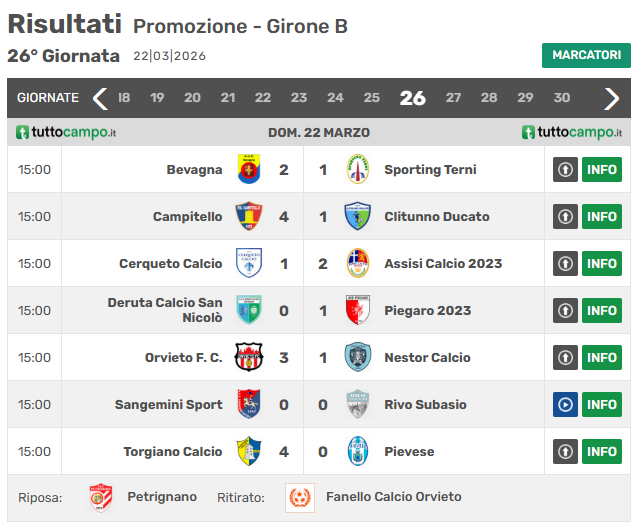Click the left tuttocampo.it logo
The width and height of the screenshot is (633, 524).
click(67, 133)
